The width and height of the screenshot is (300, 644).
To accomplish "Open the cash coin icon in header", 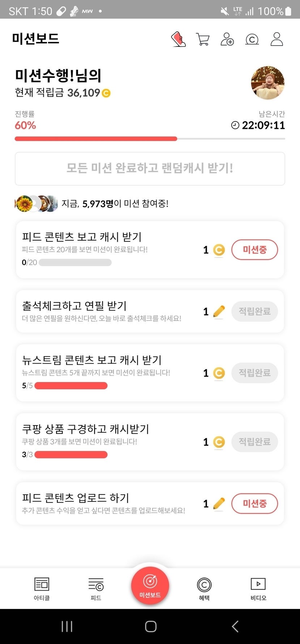I will (252, 39).
